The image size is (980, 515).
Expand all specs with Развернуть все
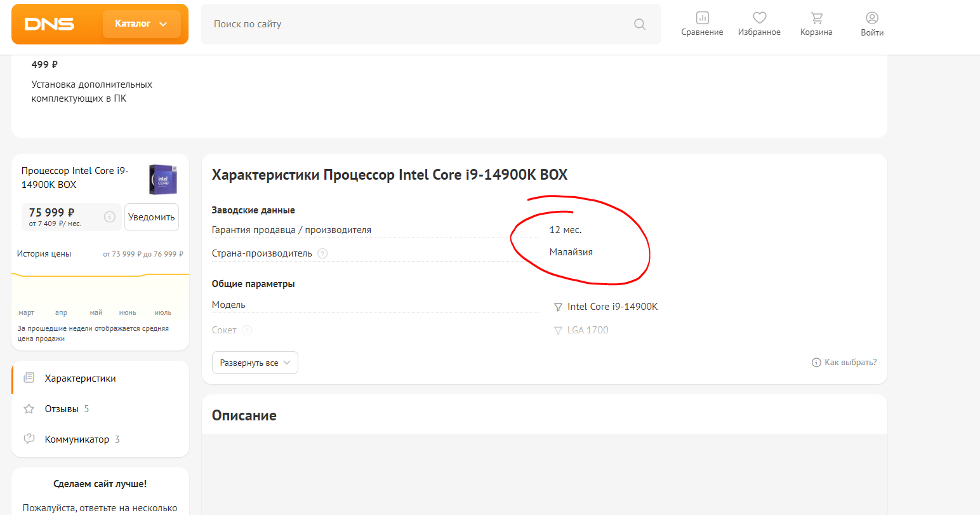255,363
